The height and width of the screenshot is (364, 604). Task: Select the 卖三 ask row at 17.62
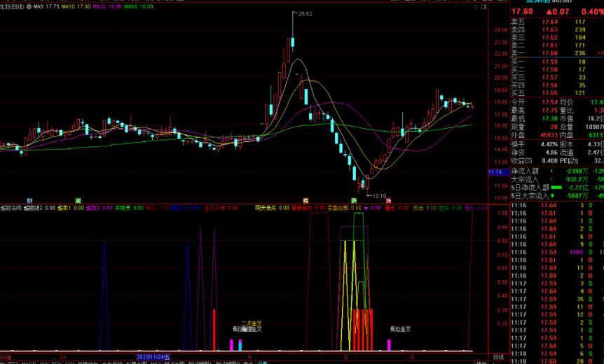pos(557,37)
